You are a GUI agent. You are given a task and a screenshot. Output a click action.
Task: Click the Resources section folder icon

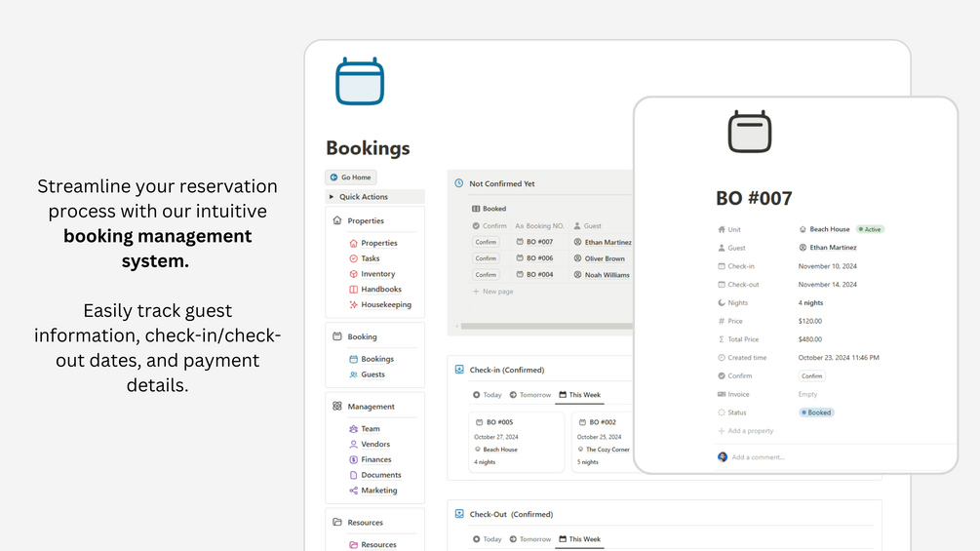[x=337, y=523]
